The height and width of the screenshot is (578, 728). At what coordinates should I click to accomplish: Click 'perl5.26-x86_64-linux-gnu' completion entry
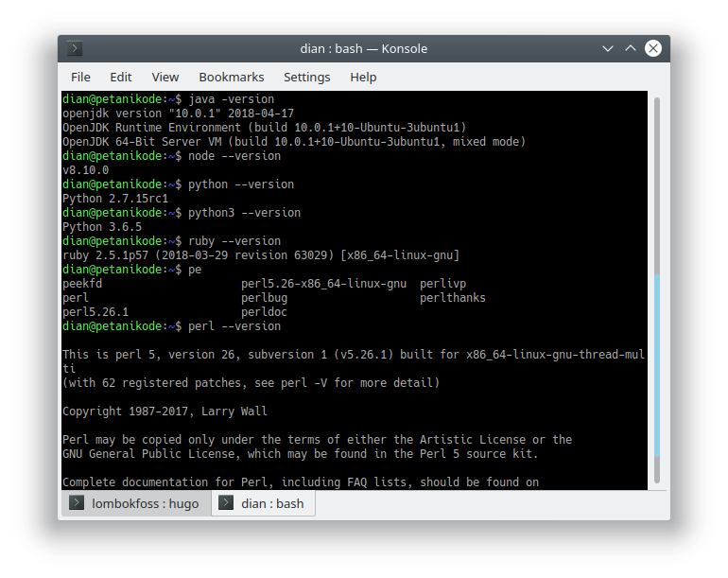click(323, 284)
